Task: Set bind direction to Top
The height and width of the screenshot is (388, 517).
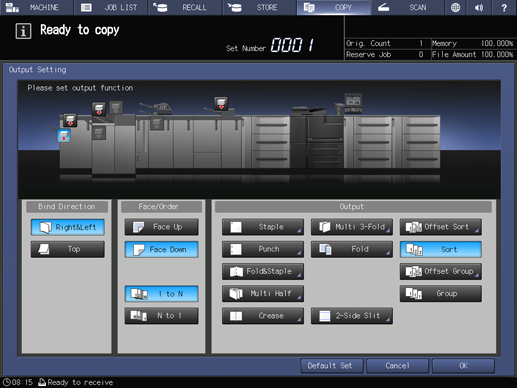Action: click(68, 249)
